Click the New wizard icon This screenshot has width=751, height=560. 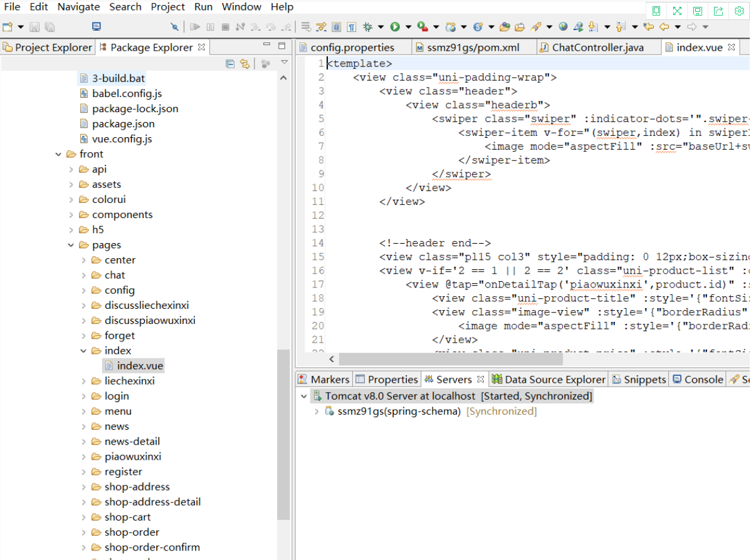[x=8, y=27]
